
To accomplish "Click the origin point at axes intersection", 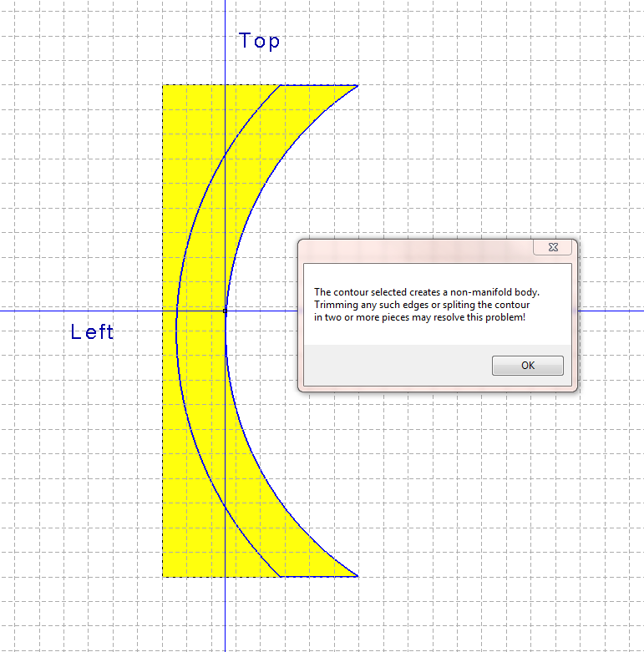I will tap(225, 311).
